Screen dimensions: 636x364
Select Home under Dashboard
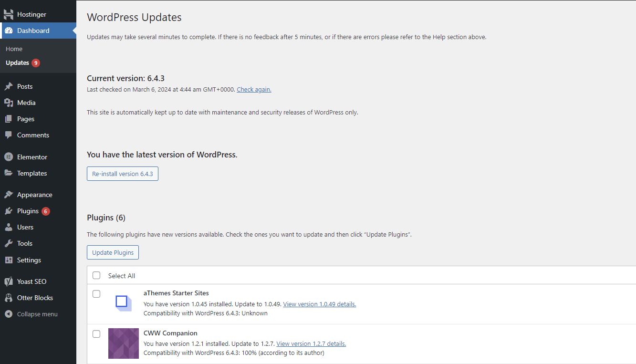click(x=14, y=49)
